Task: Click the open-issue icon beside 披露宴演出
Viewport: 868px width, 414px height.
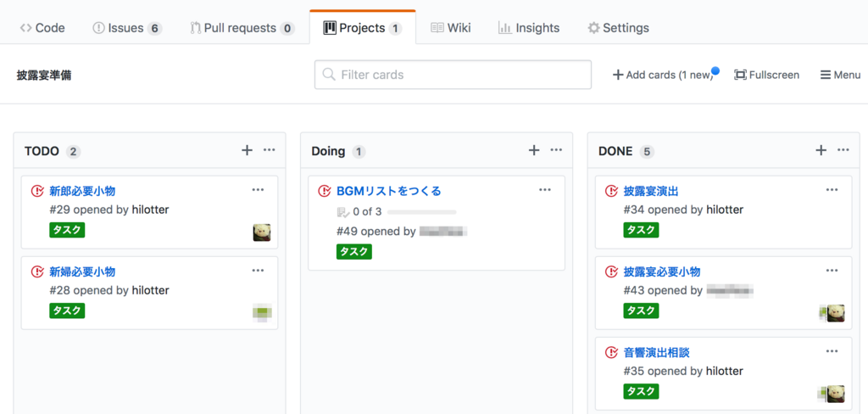Action: coord(611,191)
